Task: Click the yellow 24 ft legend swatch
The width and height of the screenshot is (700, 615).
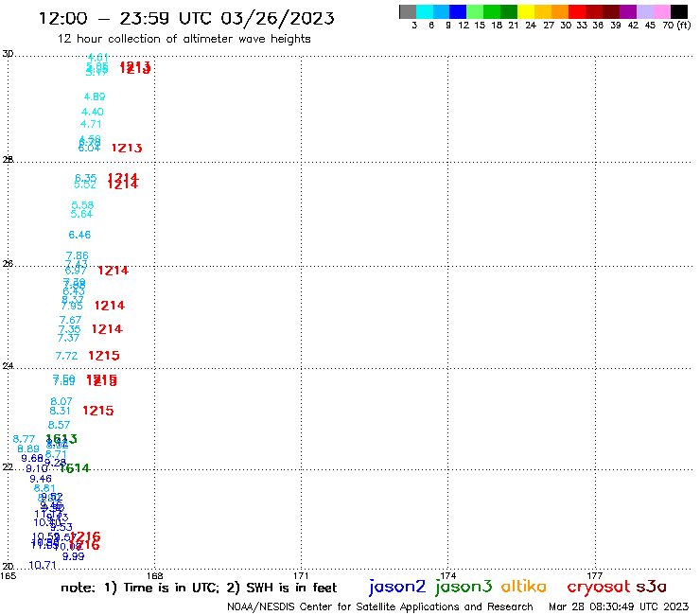Action: 526,11
